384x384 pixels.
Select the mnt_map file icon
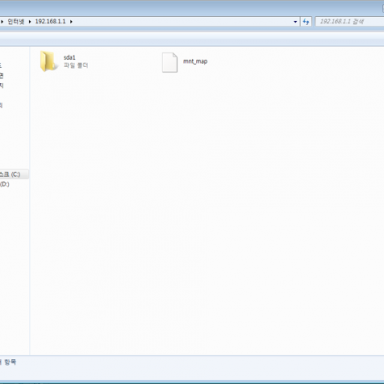[170, 62]
